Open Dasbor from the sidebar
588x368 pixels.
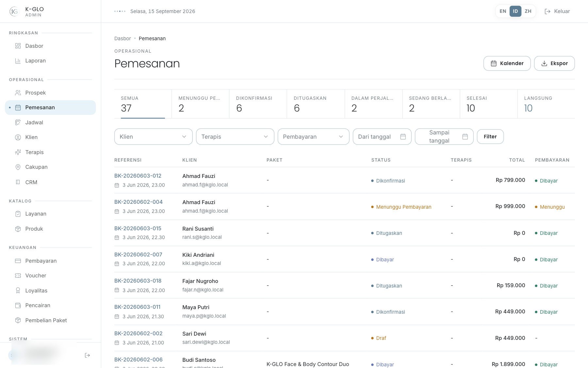click(50, 46)
